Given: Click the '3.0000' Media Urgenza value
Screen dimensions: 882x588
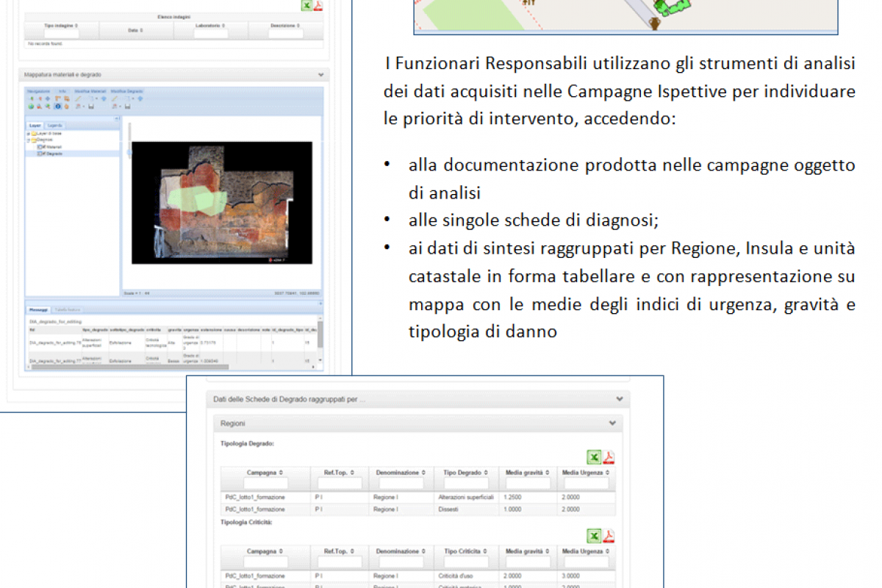Looking at the screenshot, I should click(x=571, y=577).
